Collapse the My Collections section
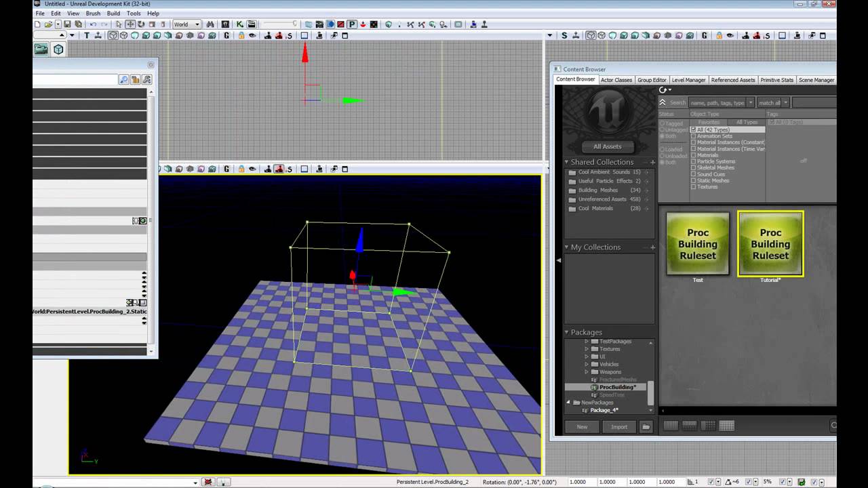This screenshot has height=488, width=868. click(x=567, y=247)
